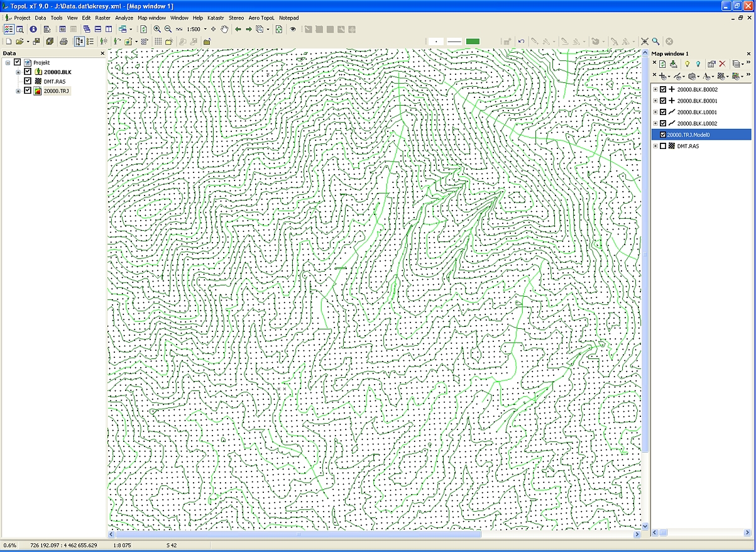Open the Katastr menu

(217, 18)
